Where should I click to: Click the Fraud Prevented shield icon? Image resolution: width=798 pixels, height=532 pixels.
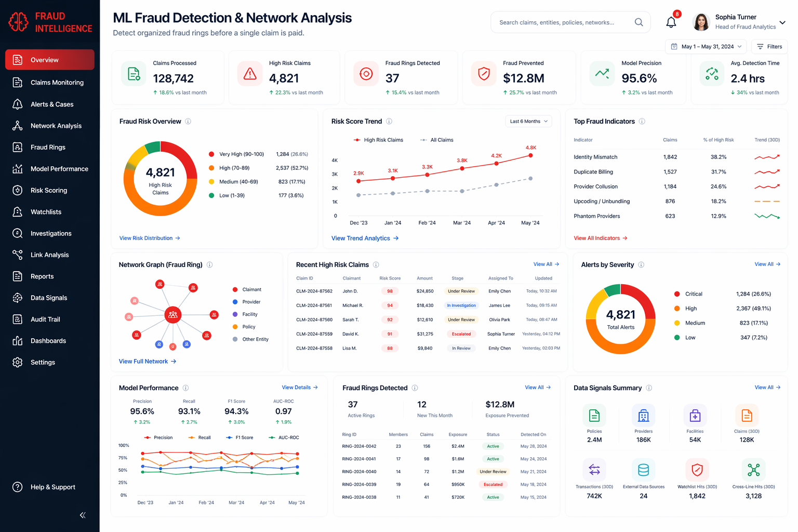pyautogui.click(x=484, y=74)
